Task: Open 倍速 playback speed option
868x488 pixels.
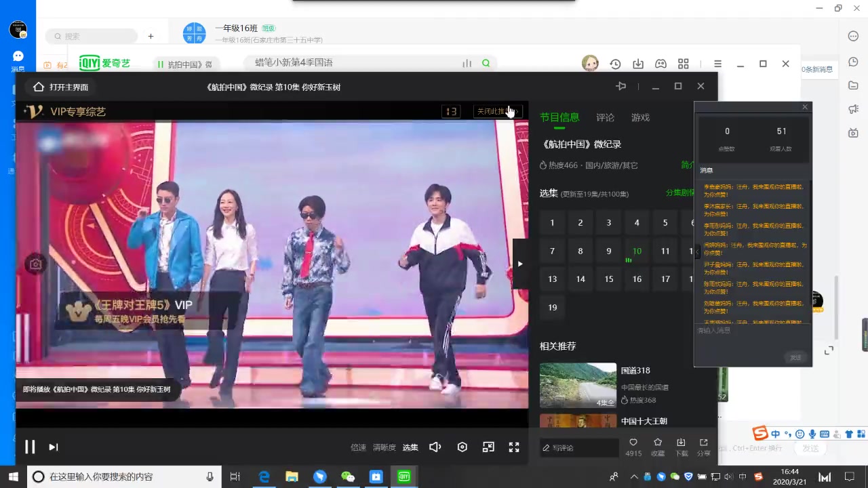Action: [358, 447]
